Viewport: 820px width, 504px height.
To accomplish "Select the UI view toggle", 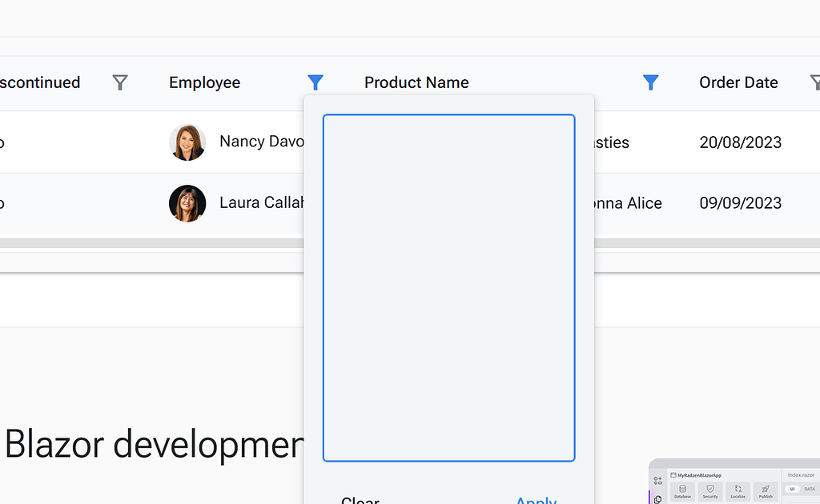I will 792,489.
